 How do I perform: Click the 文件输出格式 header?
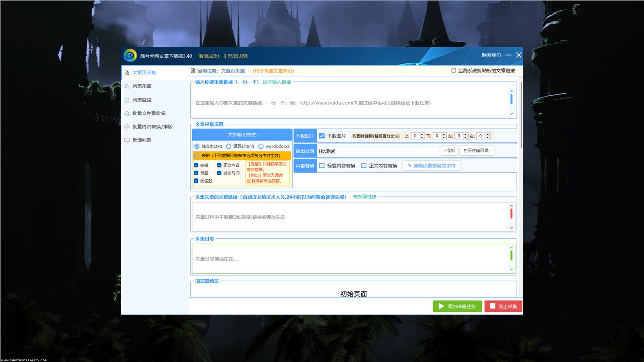click(x=242, y=135)
